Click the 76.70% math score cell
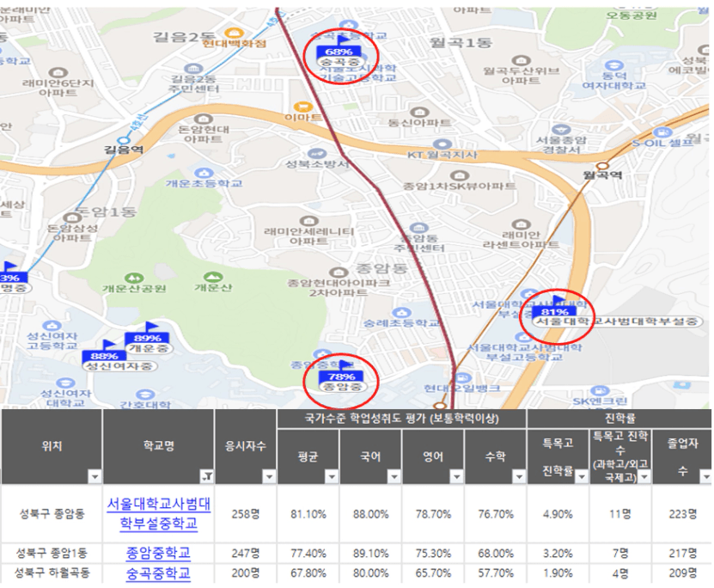Screen dimensions: 714x588 (x=496, y=514)
